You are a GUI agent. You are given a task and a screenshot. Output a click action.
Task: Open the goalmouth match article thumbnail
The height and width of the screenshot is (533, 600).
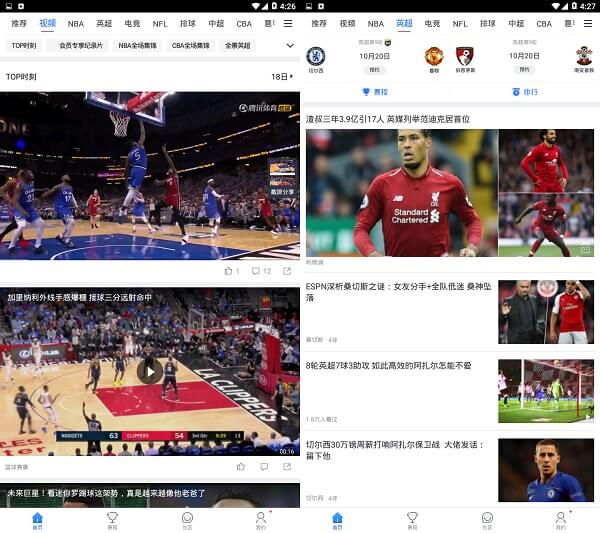546,391
